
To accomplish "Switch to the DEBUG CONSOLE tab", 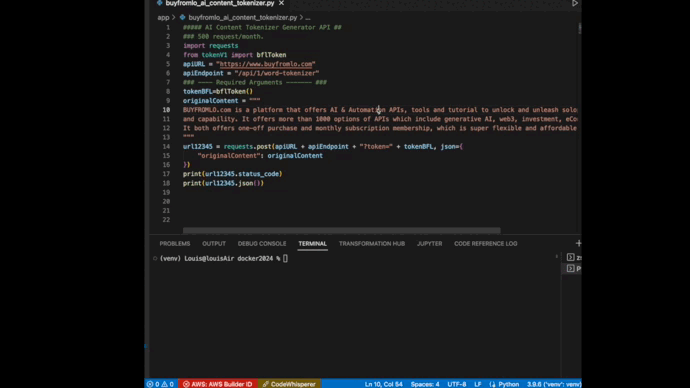I will [x=262, y=244].
